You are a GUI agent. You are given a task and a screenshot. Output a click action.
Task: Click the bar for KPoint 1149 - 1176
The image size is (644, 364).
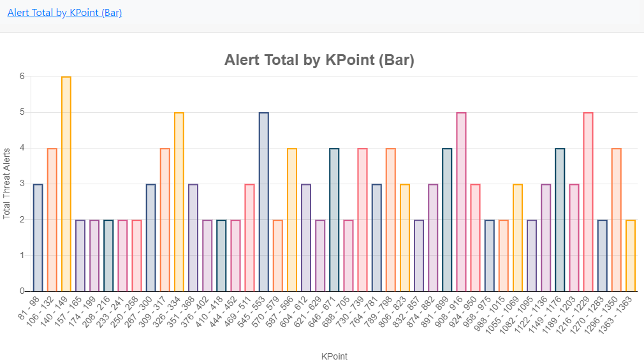[560, 219]
